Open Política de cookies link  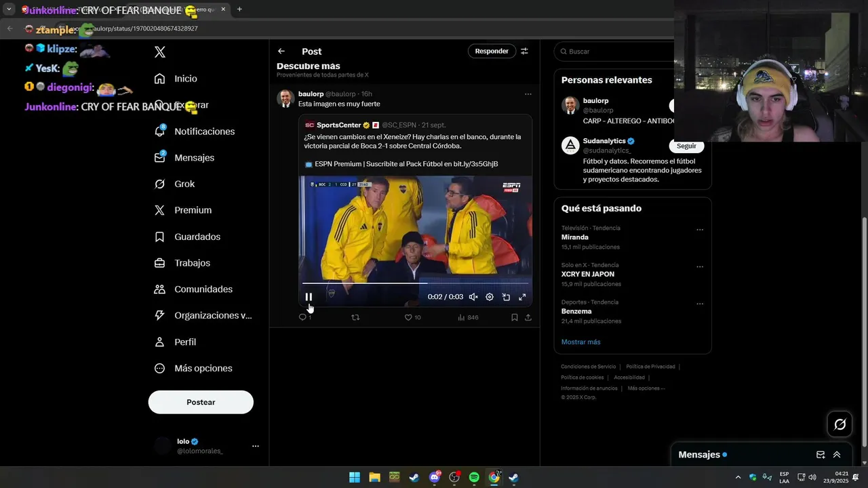point(582,378)
